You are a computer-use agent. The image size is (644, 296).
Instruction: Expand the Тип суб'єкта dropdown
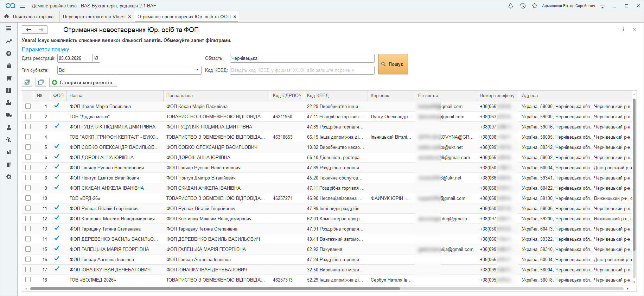pyautogui.click(x=198, y=70)
